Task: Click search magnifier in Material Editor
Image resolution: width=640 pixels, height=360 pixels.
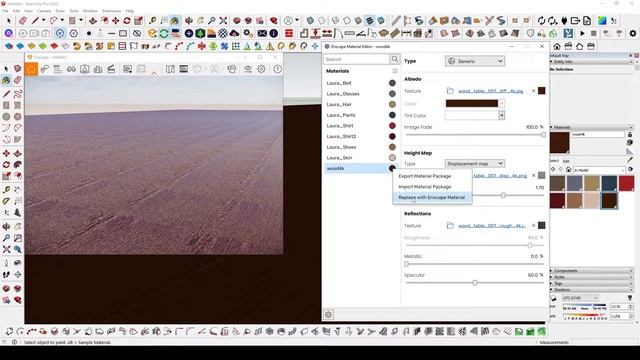Action: [395, 59]
